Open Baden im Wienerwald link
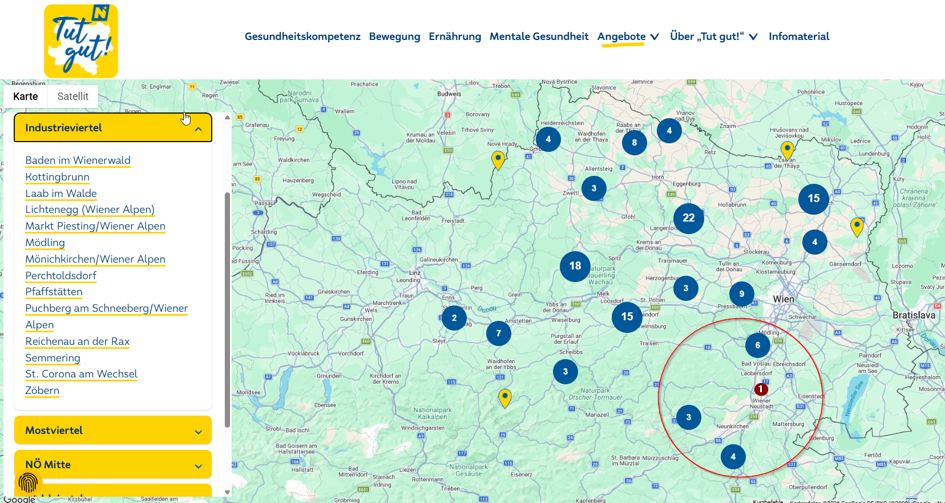The height and width of the screenshot is (503, 945). tap(78, 160)
